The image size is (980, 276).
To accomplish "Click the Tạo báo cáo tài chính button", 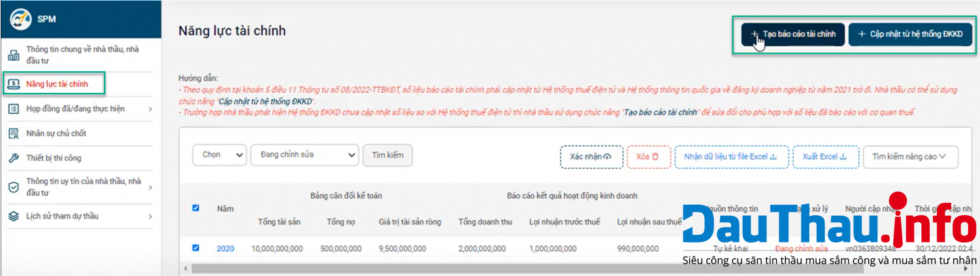I will pos(793,34).
